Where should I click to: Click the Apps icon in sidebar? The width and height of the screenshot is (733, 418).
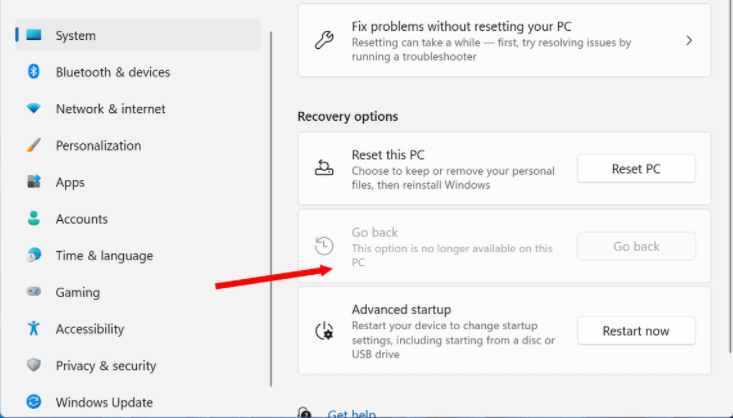34,181
